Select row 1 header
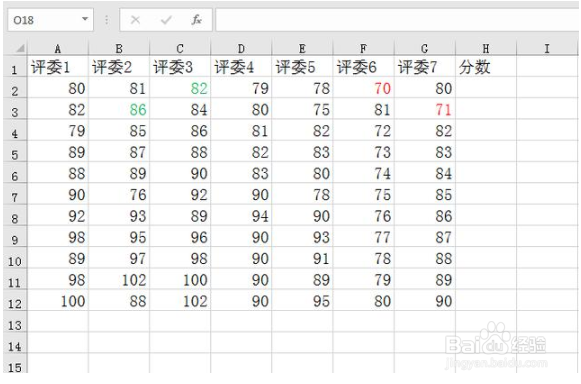This screenshot has width=581, height=384. coord(15,67)
